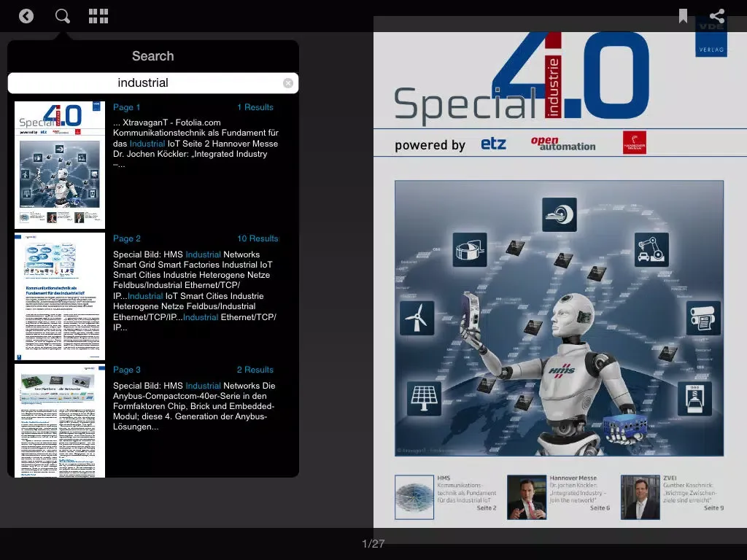Open the Page 2 thumbnail in search results

pos(60,296)
